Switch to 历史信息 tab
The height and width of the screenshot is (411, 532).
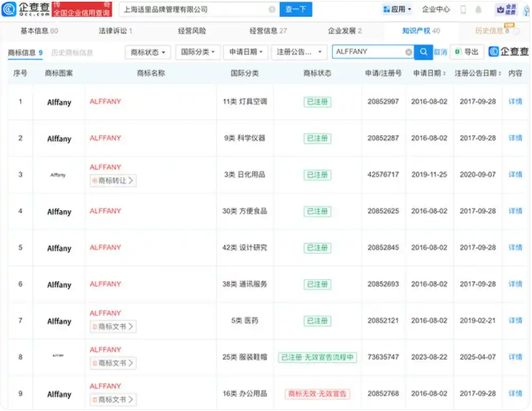492,31
